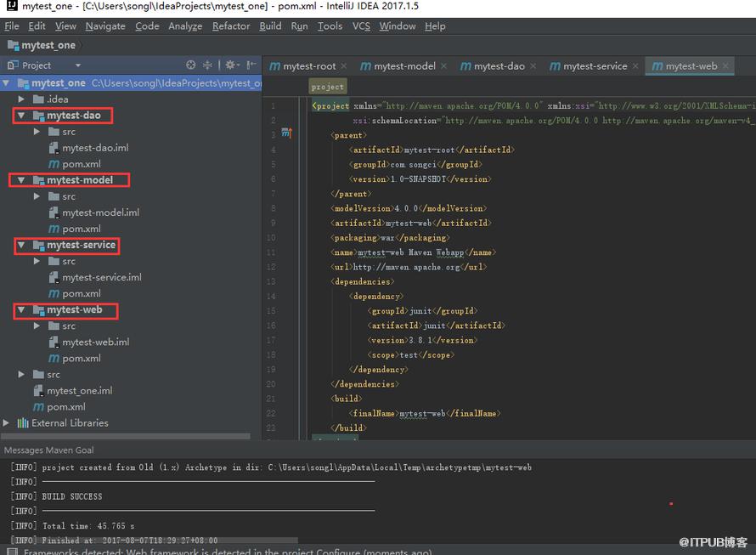Viewport: 756px width, 555px height.
Task: Switch to the mytest-service tab
Action: [595, 66]
